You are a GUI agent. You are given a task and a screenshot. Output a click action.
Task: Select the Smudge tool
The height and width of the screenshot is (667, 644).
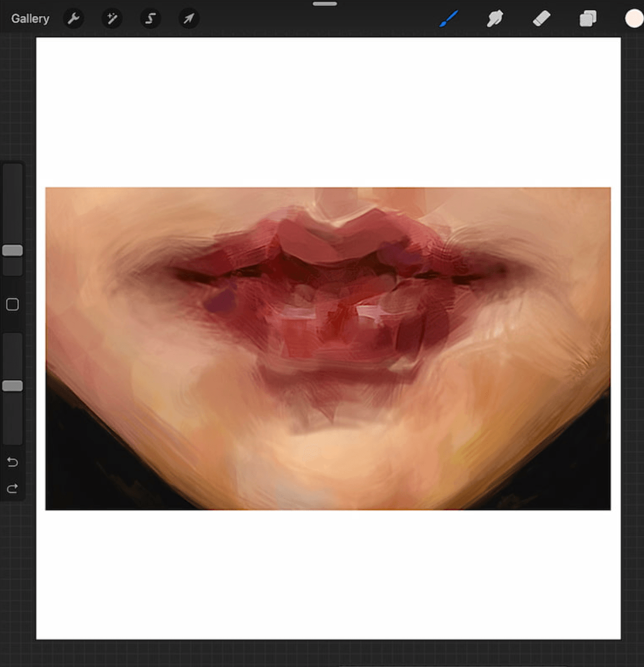pos(494,19)
